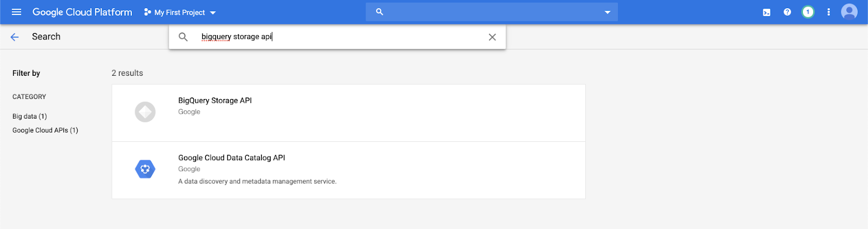Open the hamburger navigation menu

pyautogui.click(x=16, y=12)
